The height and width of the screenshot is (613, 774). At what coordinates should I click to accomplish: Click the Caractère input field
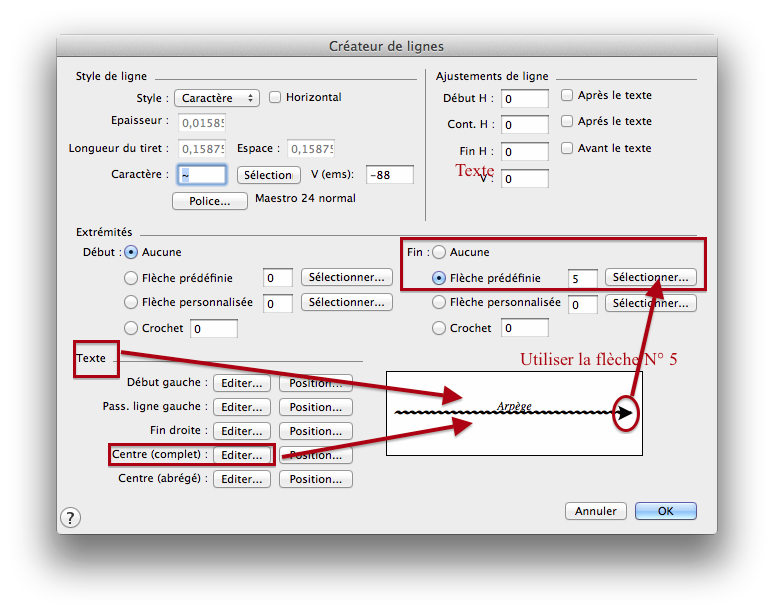point(202,175)
